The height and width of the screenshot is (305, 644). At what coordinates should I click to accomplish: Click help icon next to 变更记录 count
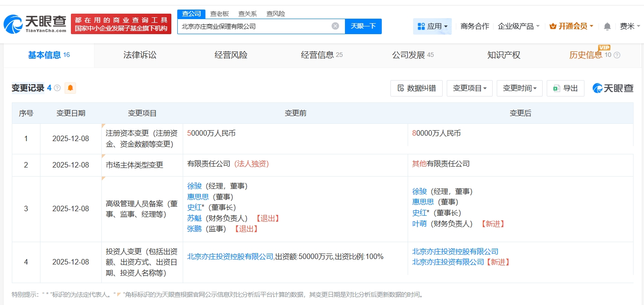[57, 88]
